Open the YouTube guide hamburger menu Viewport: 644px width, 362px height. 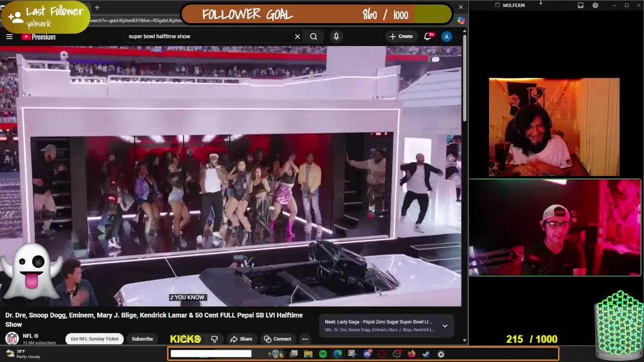9,37
